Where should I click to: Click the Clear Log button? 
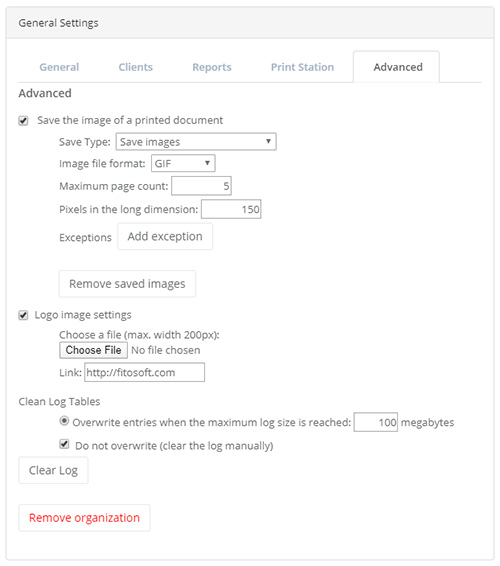[53, 470]
